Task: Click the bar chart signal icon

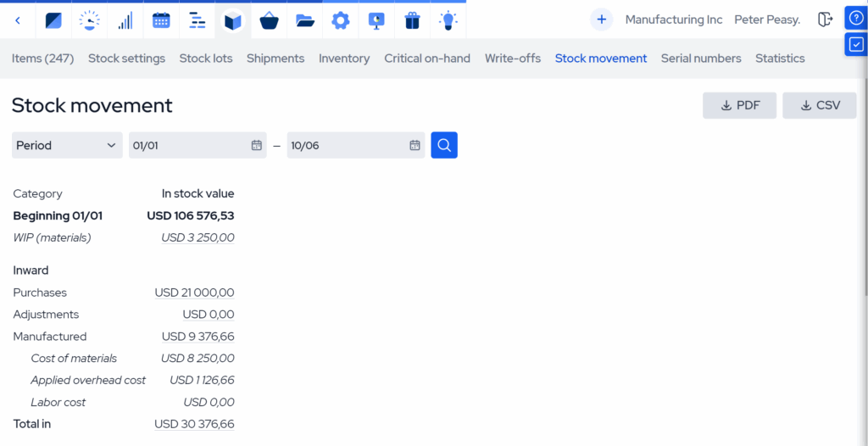Action: 125,20
